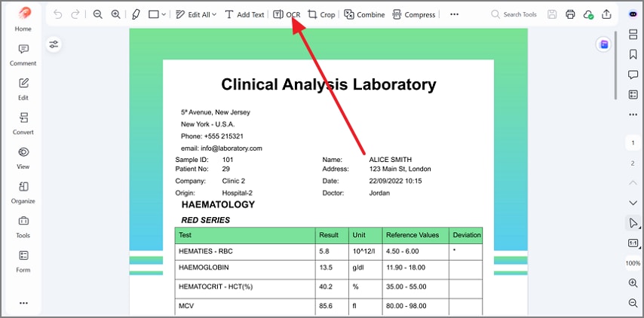
Task: Go to the previous page with the up chevron
Action: click(633, 182)
